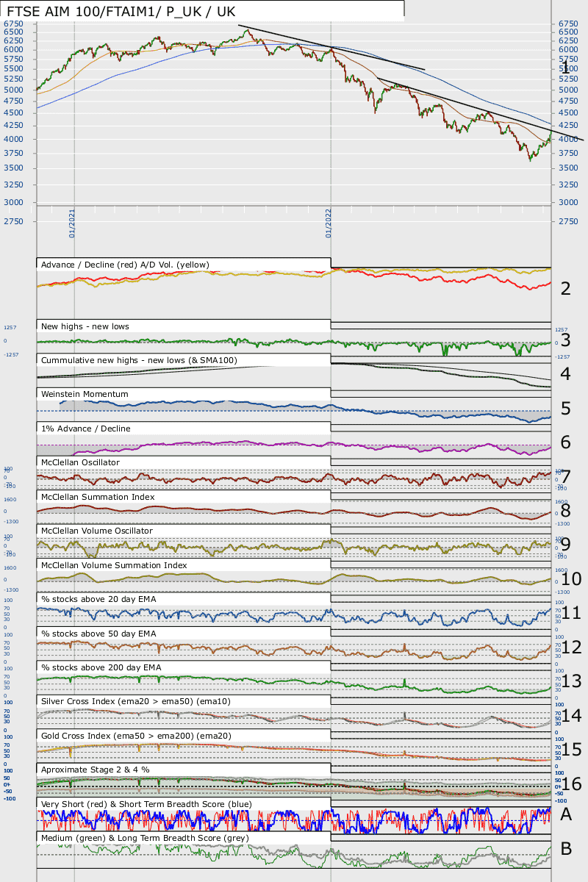Click the 6750 price label on the right axis
This screenshot has width=588, height=882.
tap(568, 24)
